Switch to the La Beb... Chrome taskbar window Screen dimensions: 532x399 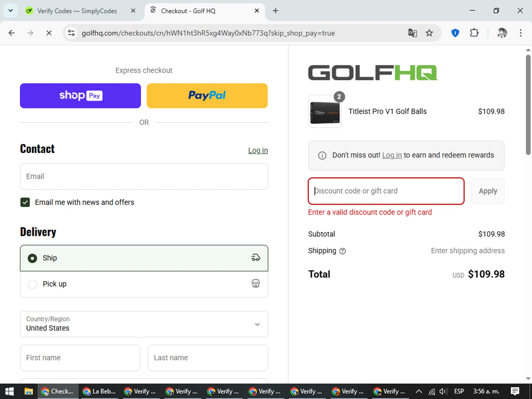[x=100, y=391]
